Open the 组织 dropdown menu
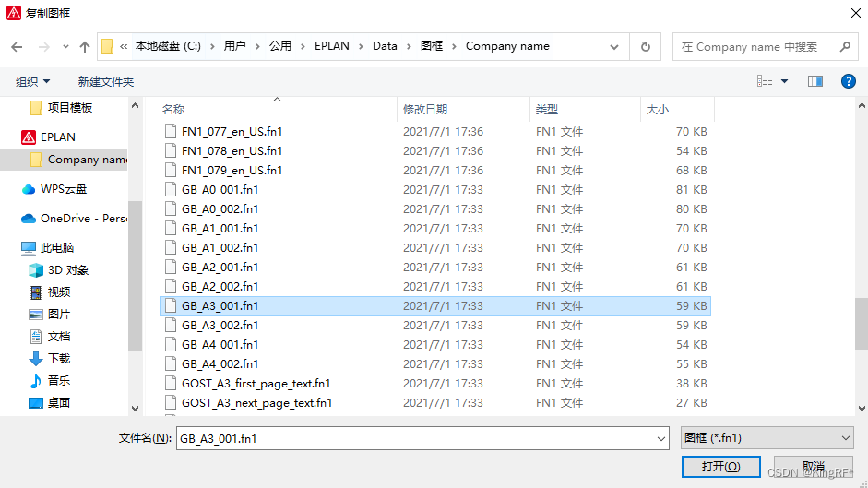Viewport: 868px width, 488px height. point(33,81)
